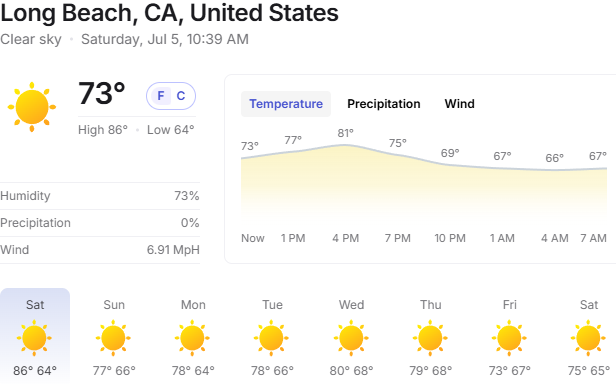616x384 pixels.
Task: Select Sunday's sun forecast icon
Action: pos(113,338)
